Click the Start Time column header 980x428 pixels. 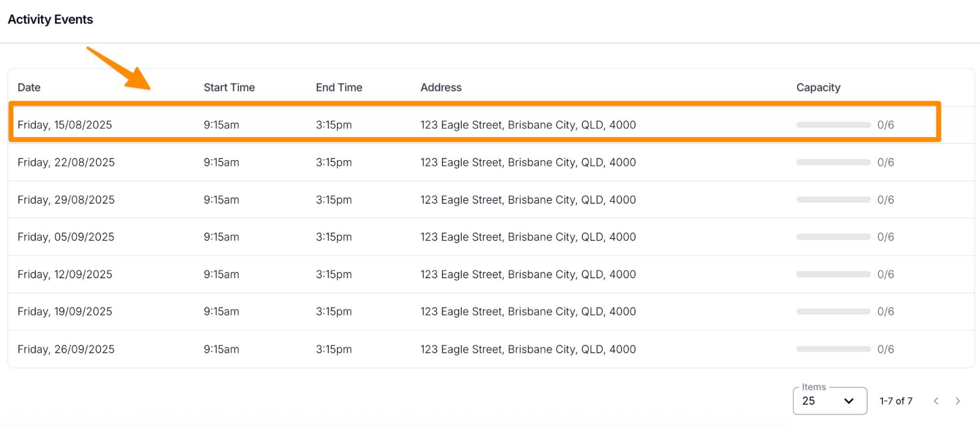pos(229,88)
